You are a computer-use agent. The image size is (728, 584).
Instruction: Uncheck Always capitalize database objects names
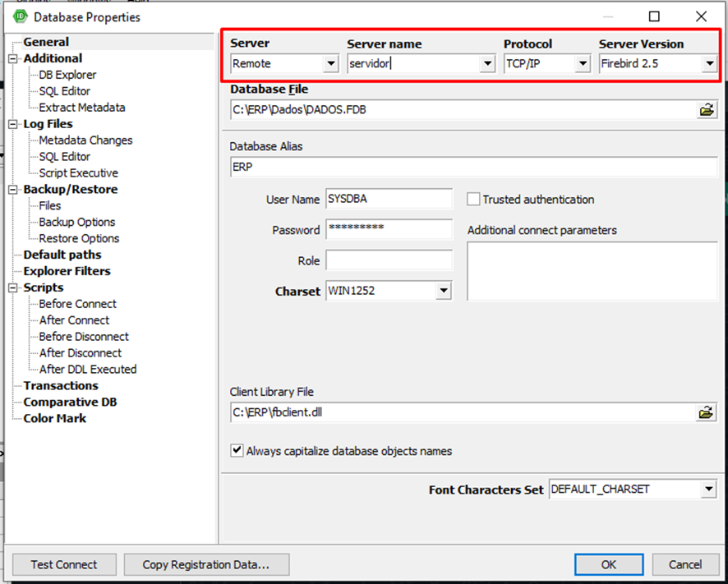(x=237, y=450)
